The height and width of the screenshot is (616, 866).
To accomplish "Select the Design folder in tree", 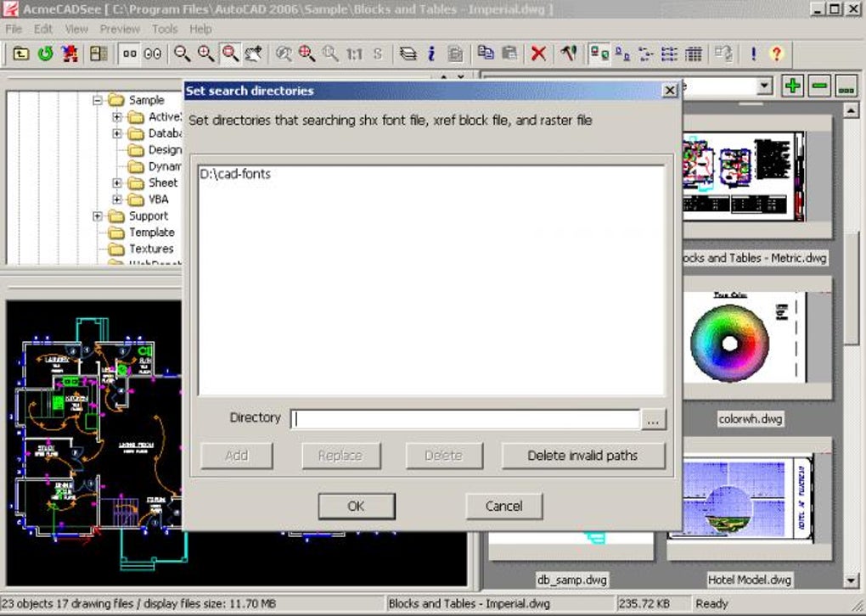I will pyautogui.click(x=165, y=150).
